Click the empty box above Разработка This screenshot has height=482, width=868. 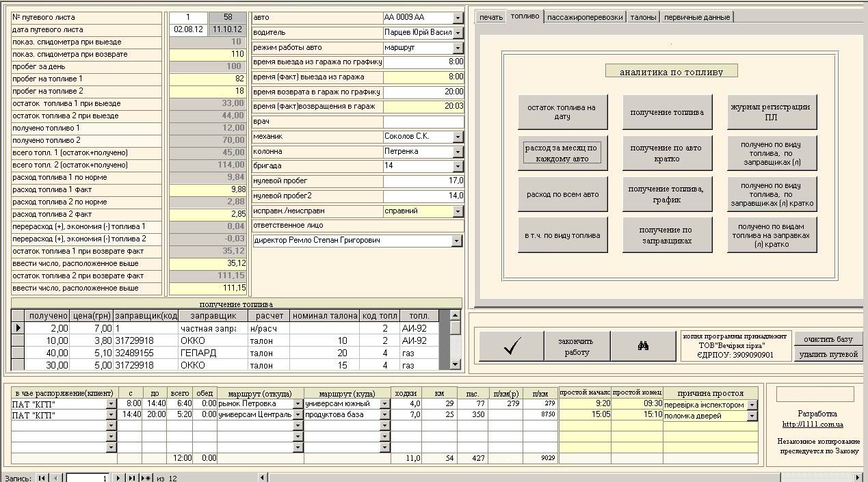pyautogui.click(x=815, y=394)
